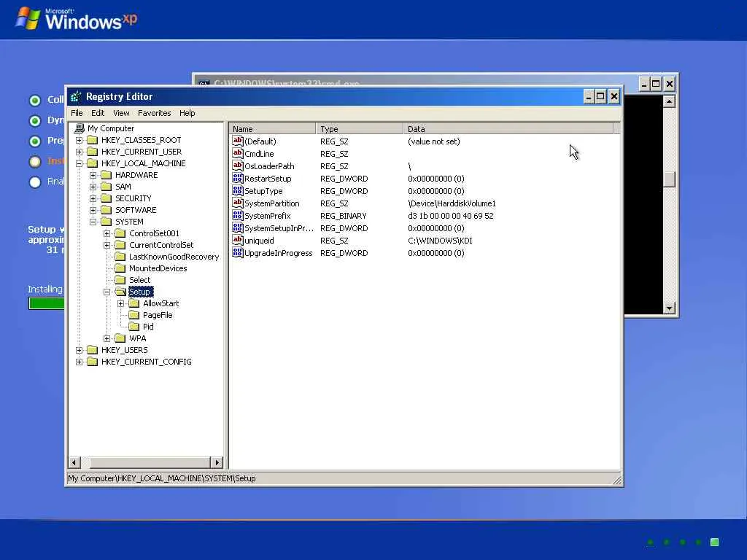Select the SystemPartition value name
The width and height of the screenshot is (747, 560).
271,203
